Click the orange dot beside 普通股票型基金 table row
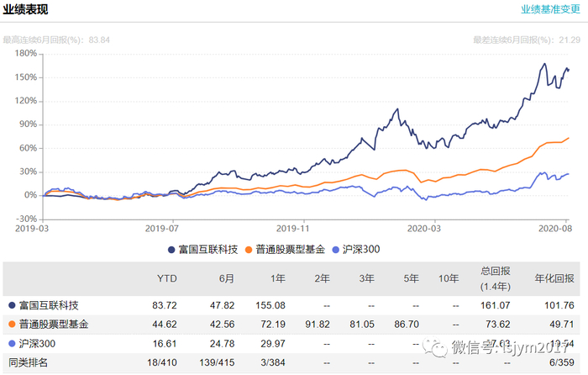 [10, 324]
